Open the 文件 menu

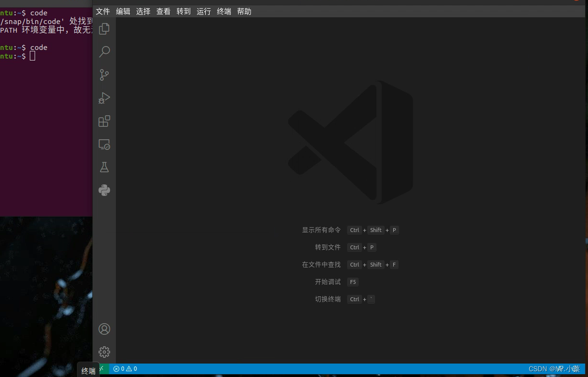coord(103,12)
